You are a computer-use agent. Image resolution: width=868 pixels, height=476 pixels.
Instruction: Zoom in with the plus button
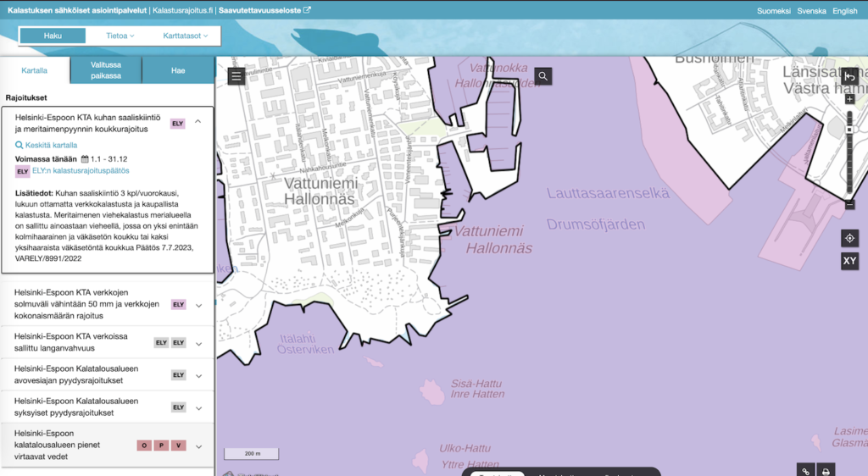[x=849, y=99]
